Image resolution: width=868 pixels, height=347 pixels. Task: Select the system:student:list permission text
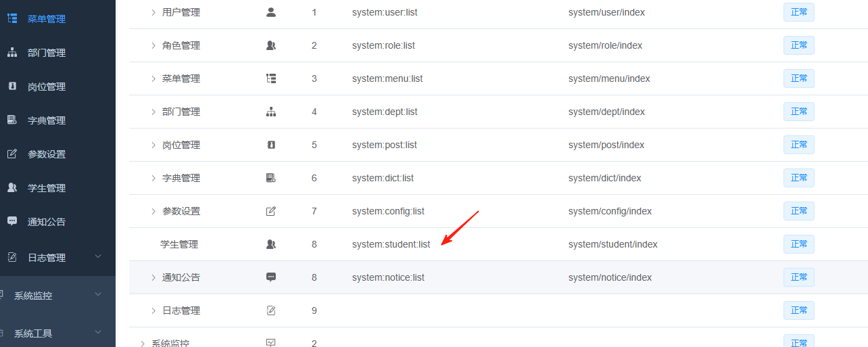tap(391, 244)
